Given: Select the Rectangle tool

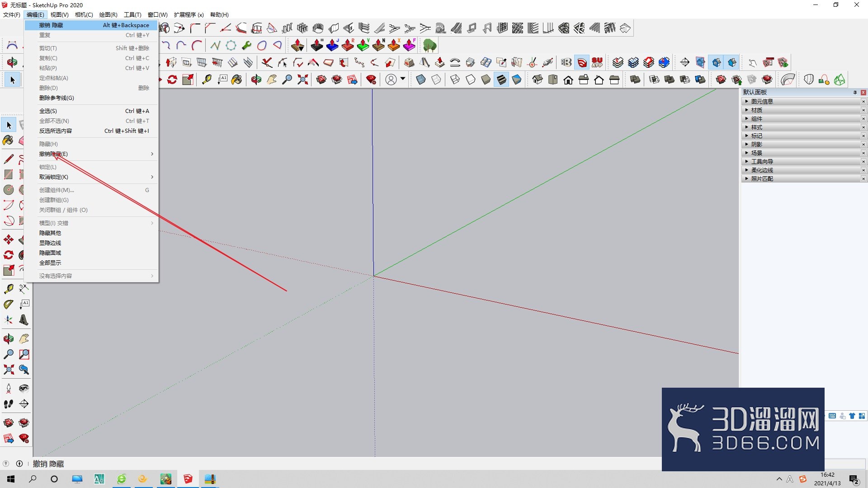Looking at the screenshot, I should 9,174.
